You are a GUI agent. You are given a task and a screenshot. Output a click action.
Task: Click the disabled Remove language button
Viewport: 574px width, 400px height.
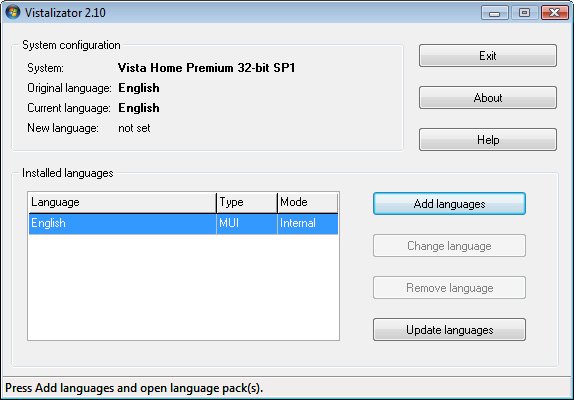449,288
